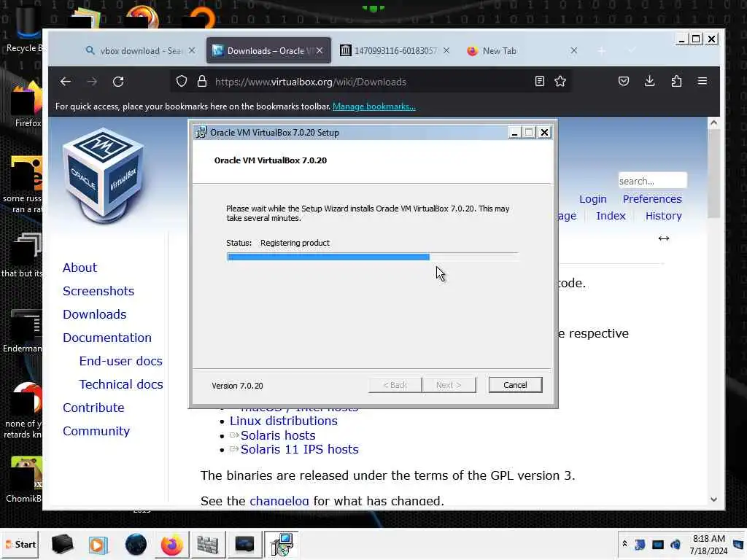Open the brick wall taskbar icon
The image size is (747, 560).
[x=208, y=544]
